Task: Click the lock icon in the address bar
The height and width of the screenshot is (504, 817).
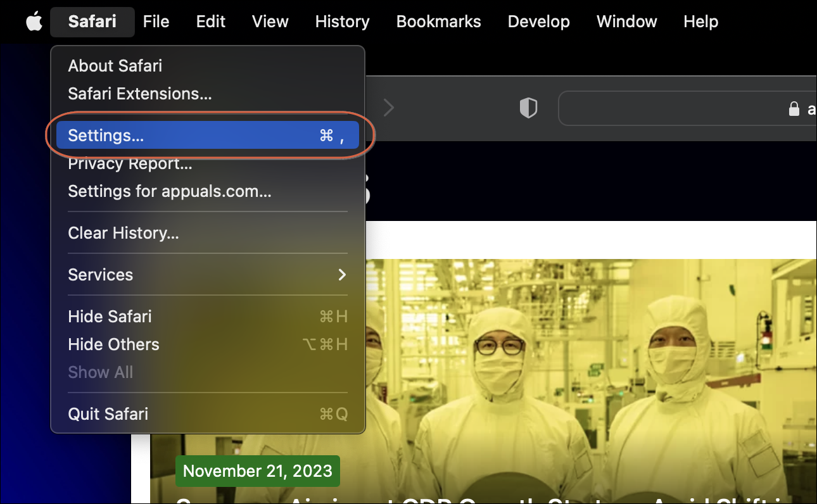Action: click(x=794, y=108)
